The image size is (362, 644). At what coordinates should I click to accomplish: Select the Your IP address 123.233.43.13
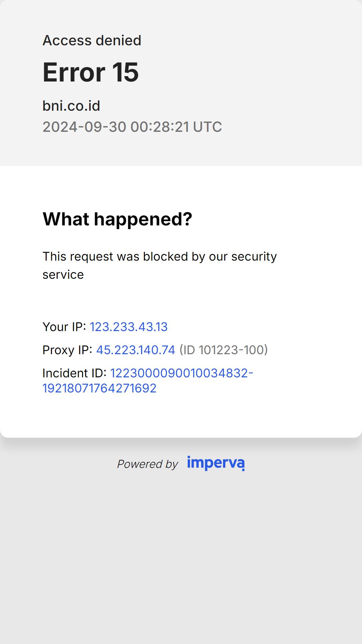click(x=129, y=327)
